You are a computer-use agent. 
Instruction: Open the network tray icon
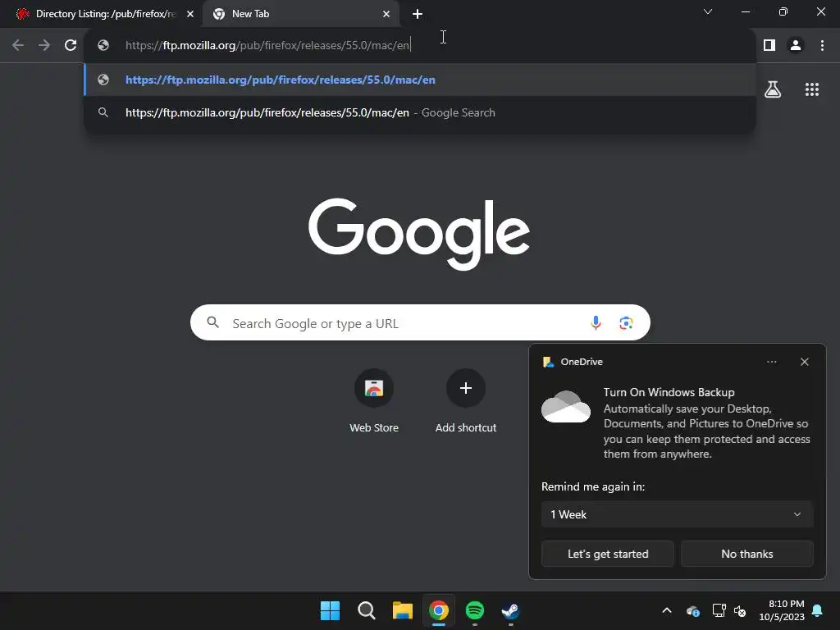719,610
